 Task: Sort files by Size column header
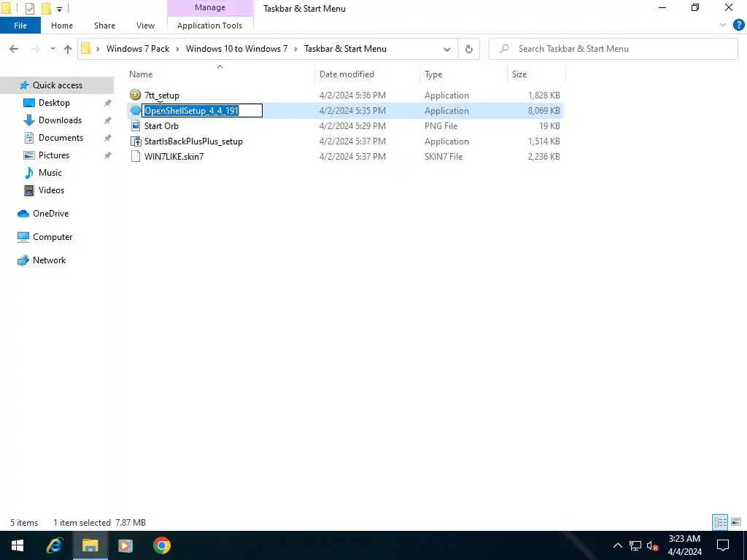coord(519,74)
